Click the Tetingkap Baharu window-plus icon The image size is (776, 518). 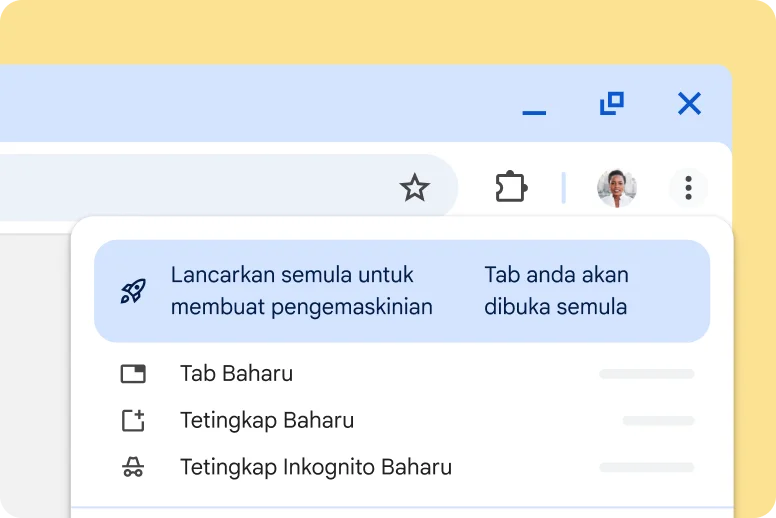click(133, 420)
